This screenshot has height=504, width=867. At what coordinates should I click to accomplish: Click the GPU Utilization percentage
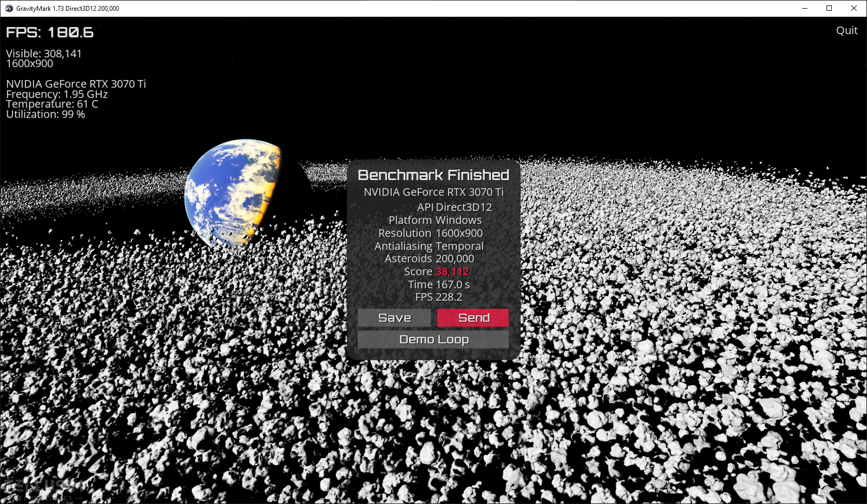tap(45, 114)
